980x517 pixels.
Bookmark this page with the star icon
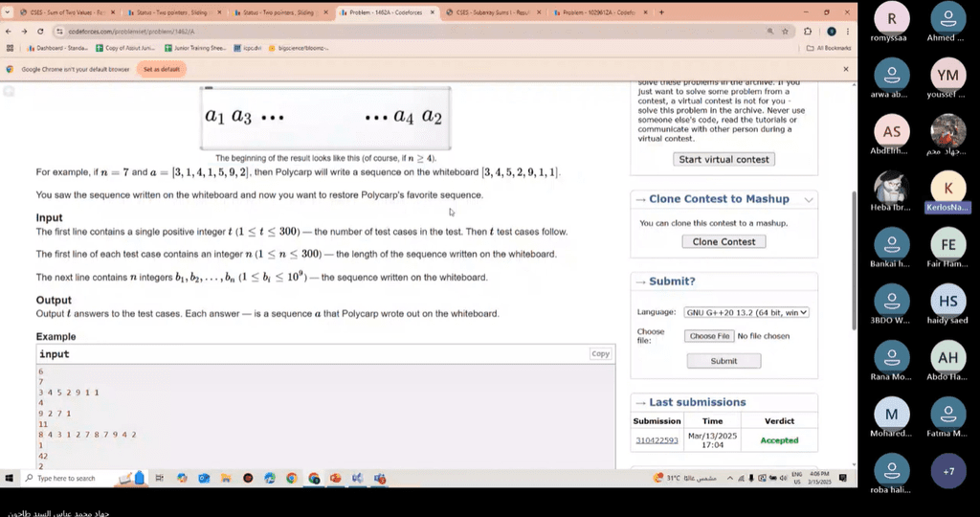coord(785,32)
